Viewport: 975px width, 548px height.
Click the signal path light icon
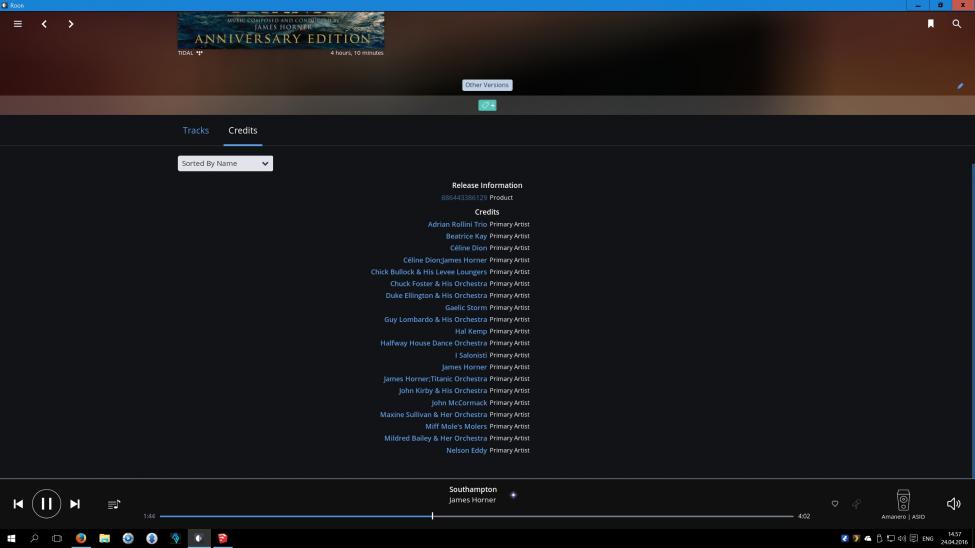point(513,495)
